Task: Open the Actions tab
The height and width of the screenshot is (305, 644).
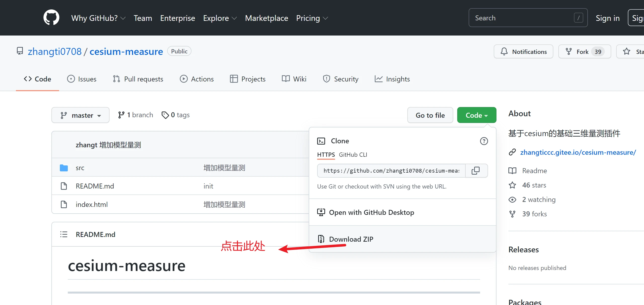Action: [x=197, y=79]
